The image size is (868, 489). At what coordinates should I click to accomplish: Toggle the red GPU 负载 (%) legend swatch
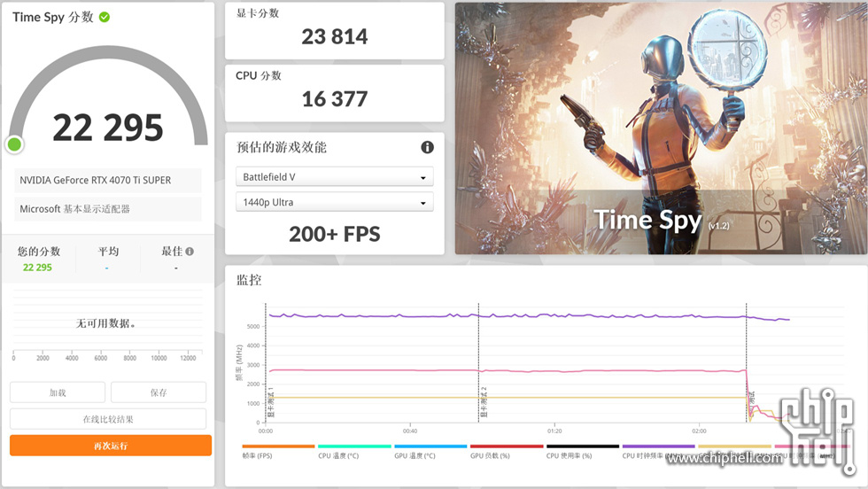pos(507,446)
